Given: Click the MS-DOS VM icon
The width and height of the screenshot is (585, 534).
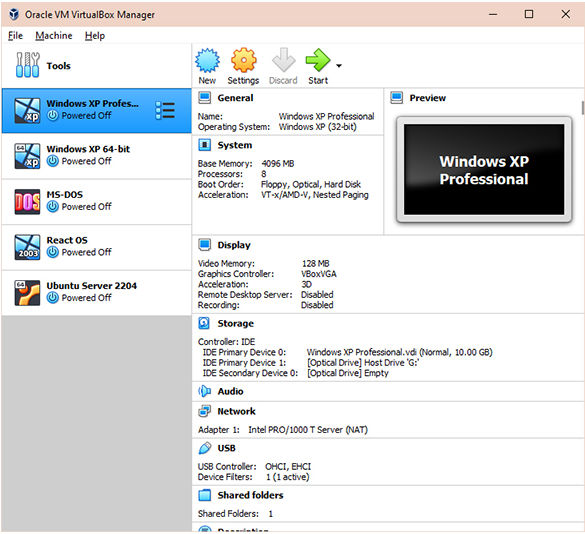Looking at the screenshot, I should click(27, 202).
